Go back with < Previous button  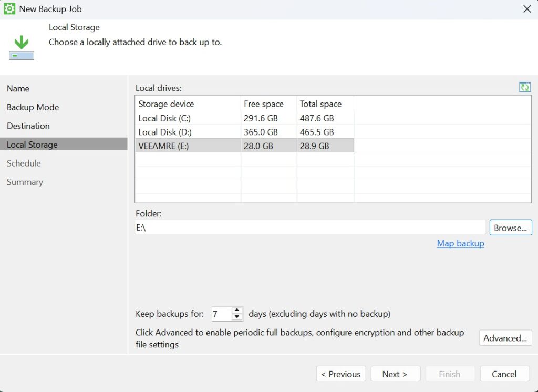(x=341, y=374)
